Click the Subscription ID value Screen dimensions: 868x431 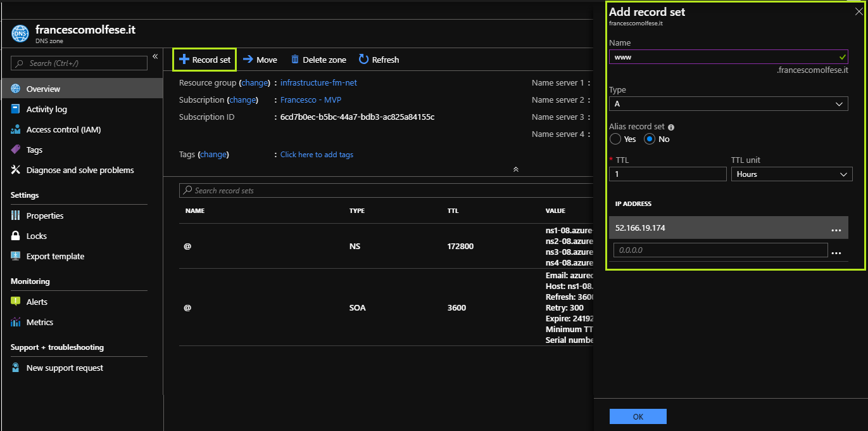point(357,117)
